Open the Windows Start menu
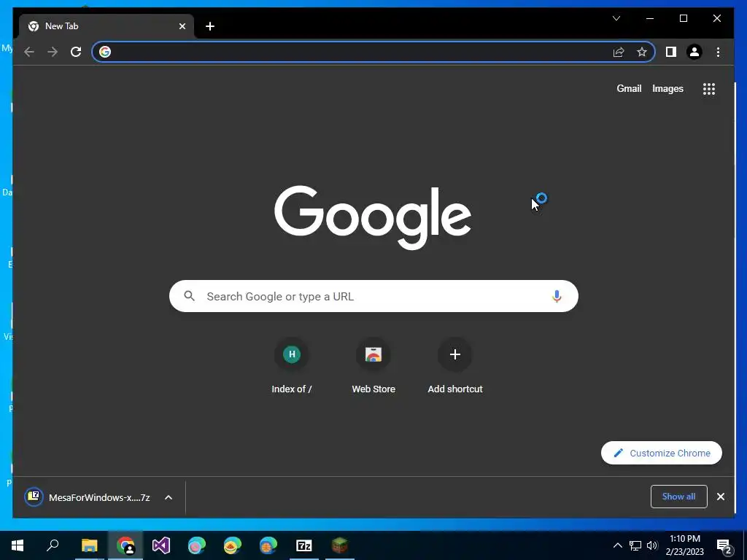The width and height of the screenshot is (747, 560). pos(18,545)
